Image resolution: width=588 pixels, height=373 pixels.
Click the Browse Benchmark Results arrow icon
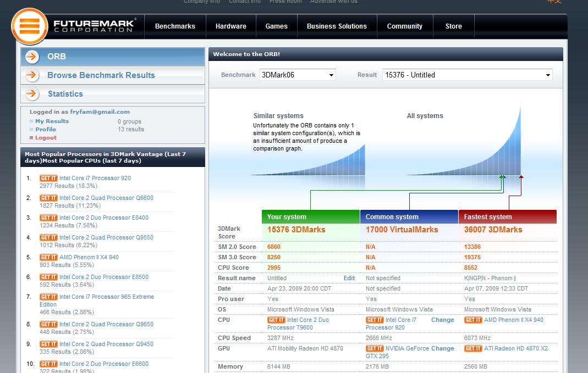tap(32, 75)
